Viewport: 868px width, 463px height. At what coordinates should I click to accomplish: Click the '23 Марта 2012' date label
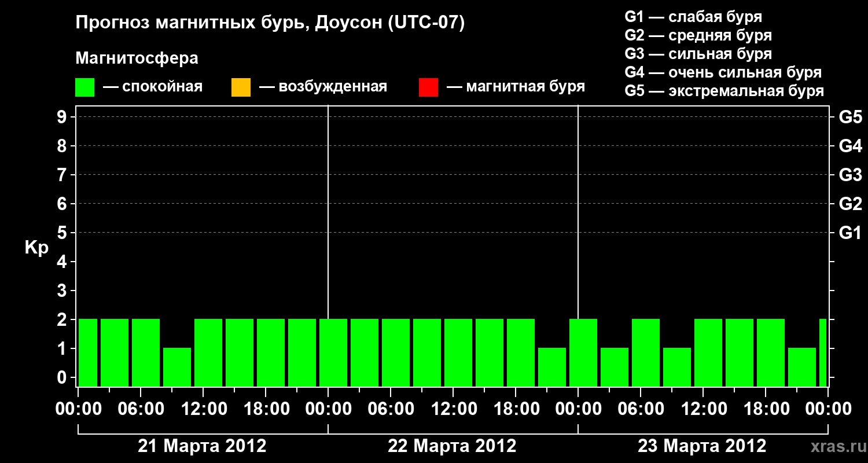click(x=702, y=446)
